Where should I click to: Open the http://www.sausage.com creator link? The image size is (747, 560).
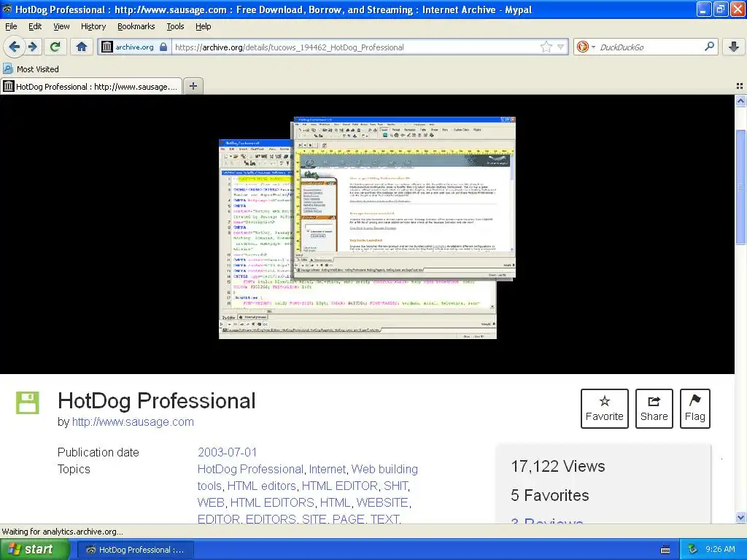(133, 422)
